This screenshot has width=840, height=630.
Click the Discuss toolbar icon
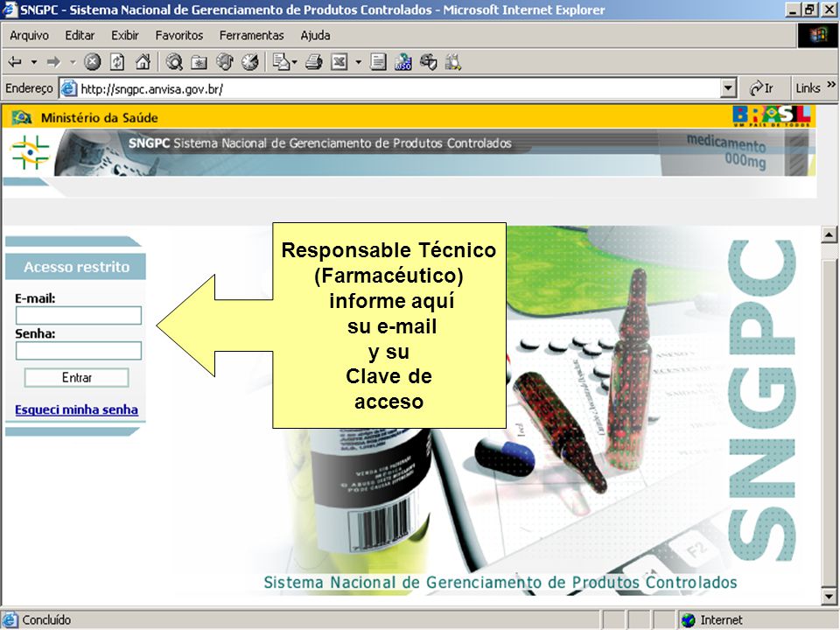tap(378, 62)
